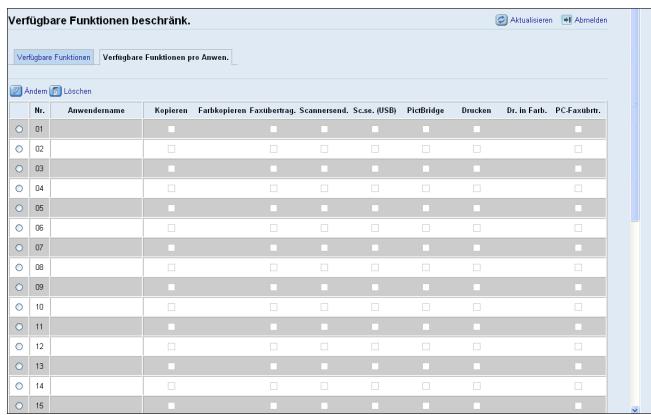The height and width of the screenshot is (415, 651).
Task: Open Verfügbare Funktionen pro Anwen. tab
Action: [x=166, y=57]
